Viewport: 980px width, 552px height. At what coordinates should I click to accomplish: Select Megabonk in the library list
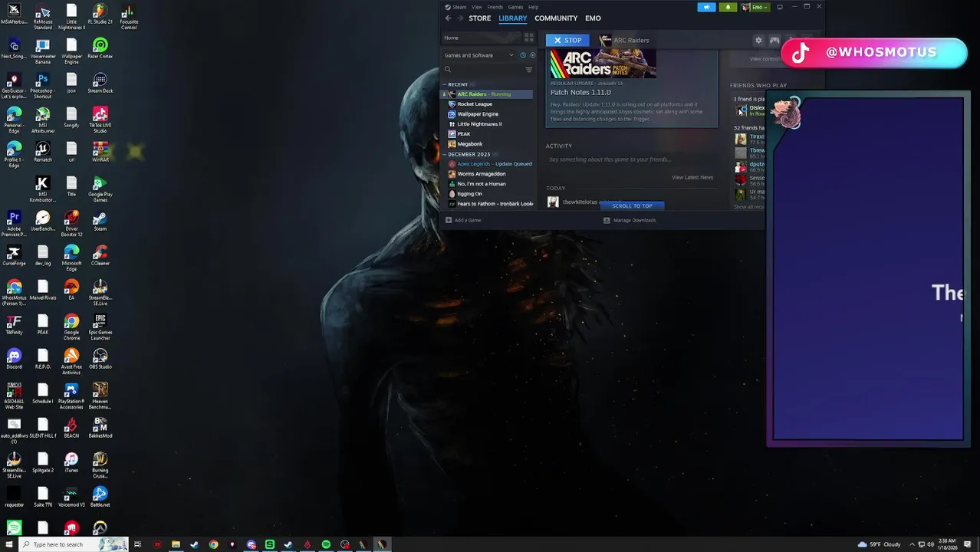(x=487, y=144)
